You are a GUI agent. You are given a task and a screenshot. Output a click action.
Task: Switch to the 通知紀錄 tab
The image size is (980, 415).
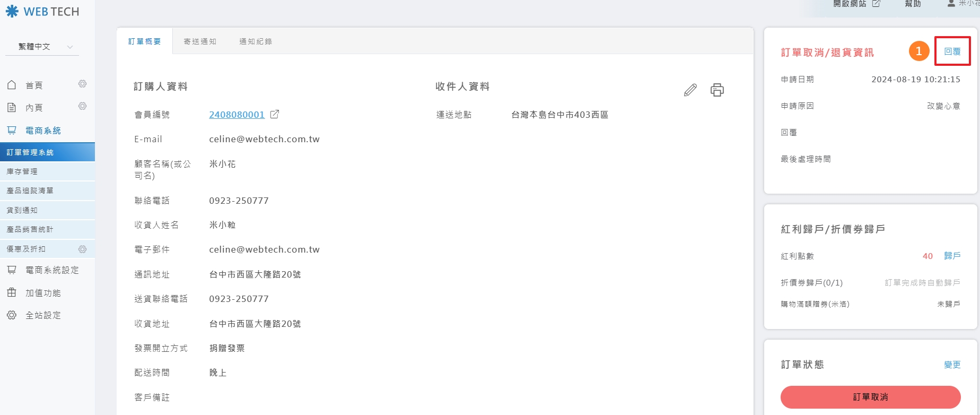click(256, 41)
